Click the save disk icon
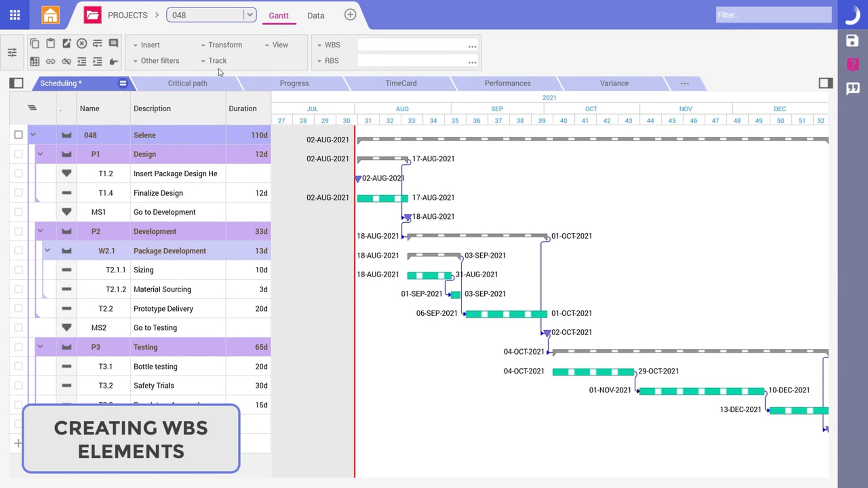Viewport: 868px width, 488px height. click(852, 40)
